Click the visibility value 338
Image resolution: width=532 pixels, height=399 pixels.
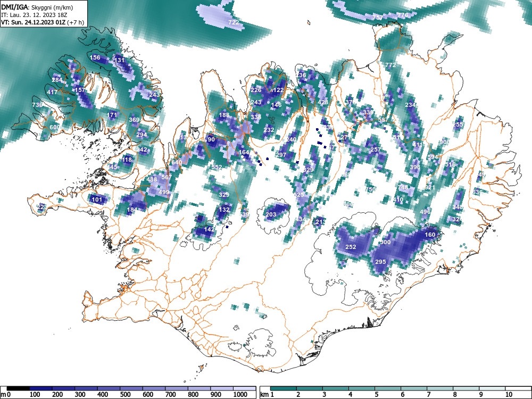pyautogui.click(x=256, y=117)
